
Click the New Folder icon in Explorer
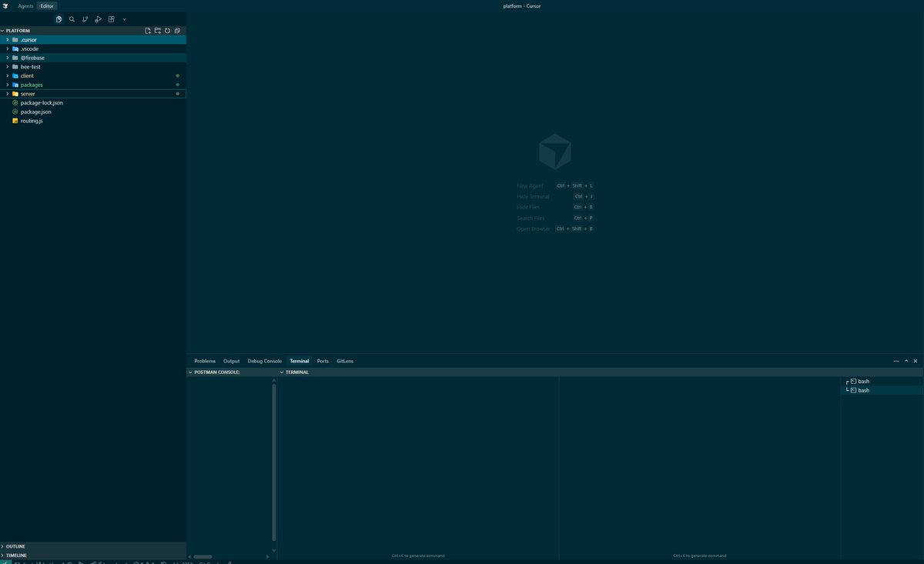click(157, 31)
